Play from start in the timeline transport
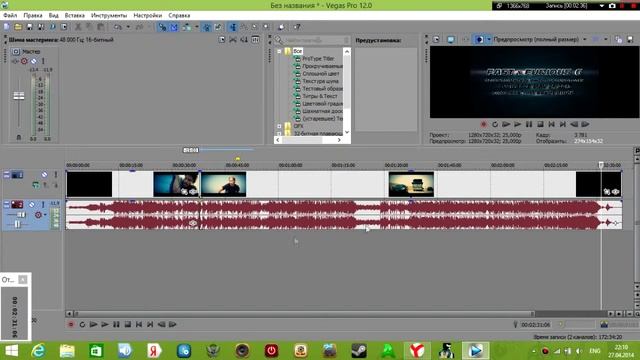Screen dimensions: 640x360 [x=93, y=324]
